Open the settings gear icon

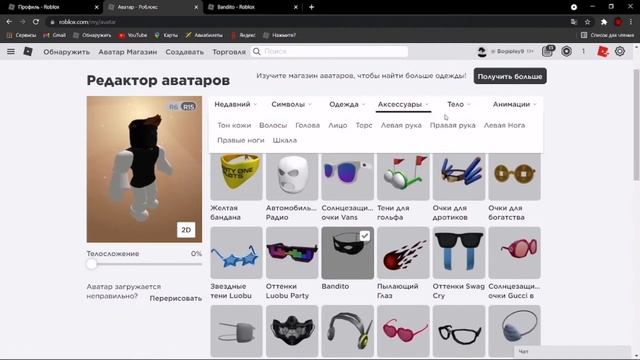coord(620,51)
